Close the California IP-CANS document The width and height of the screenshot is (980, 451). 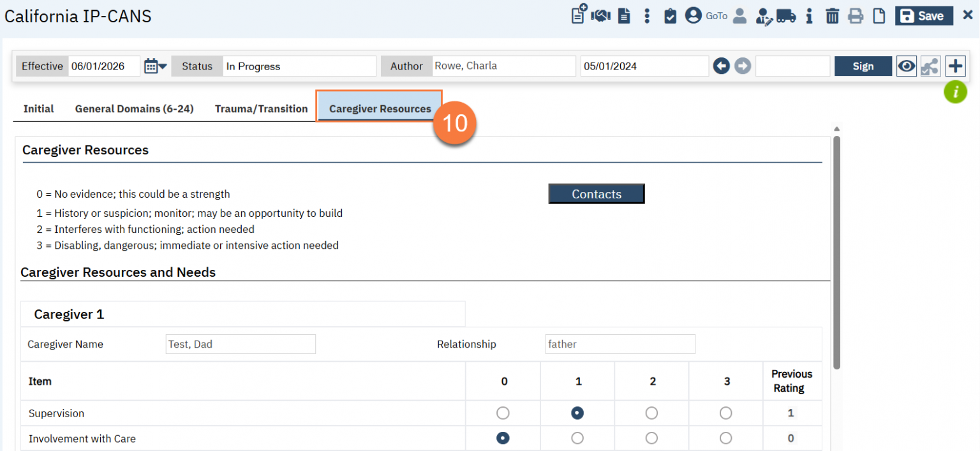point(968,15)
